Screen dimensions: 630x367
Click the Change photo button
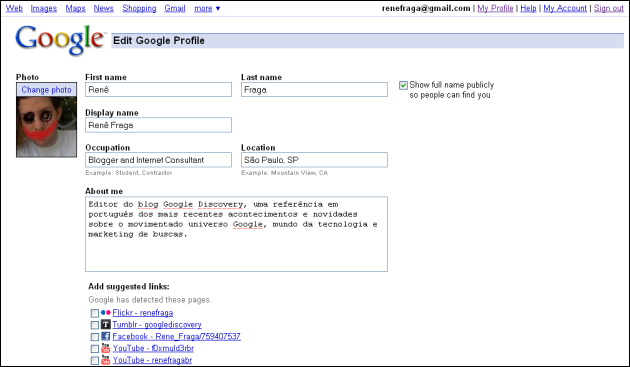pos(46,90)
